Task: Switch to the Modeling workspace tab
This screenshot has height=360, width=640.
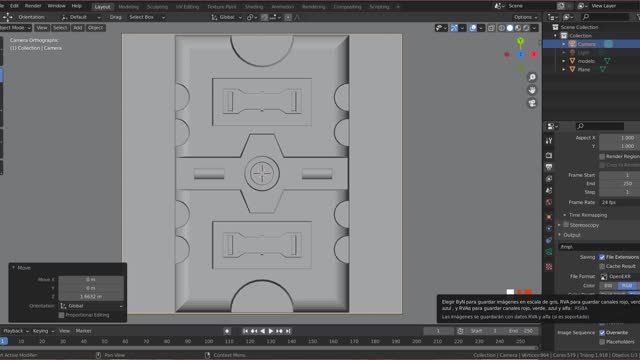Action: tap(129, 7)
